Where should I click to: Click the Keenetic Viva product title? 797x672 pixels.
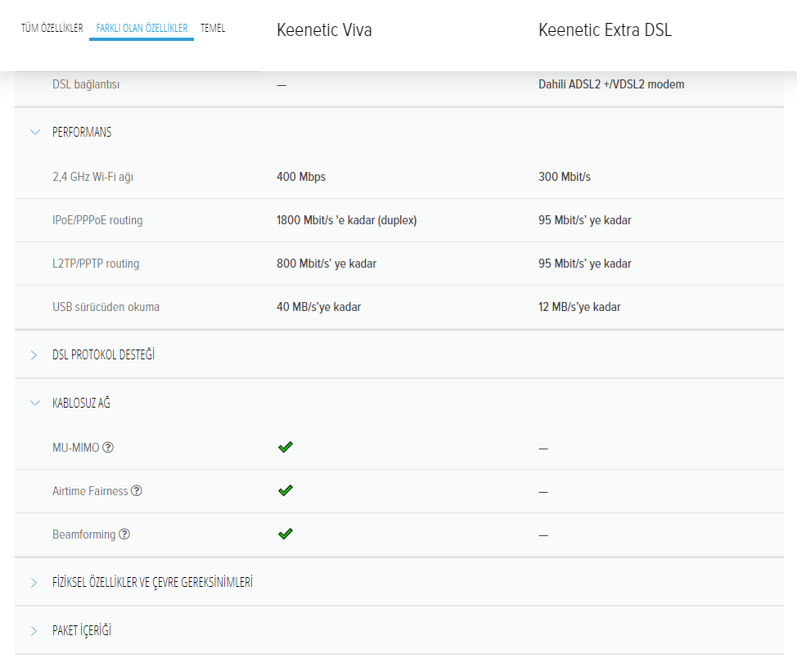[324, 30]
